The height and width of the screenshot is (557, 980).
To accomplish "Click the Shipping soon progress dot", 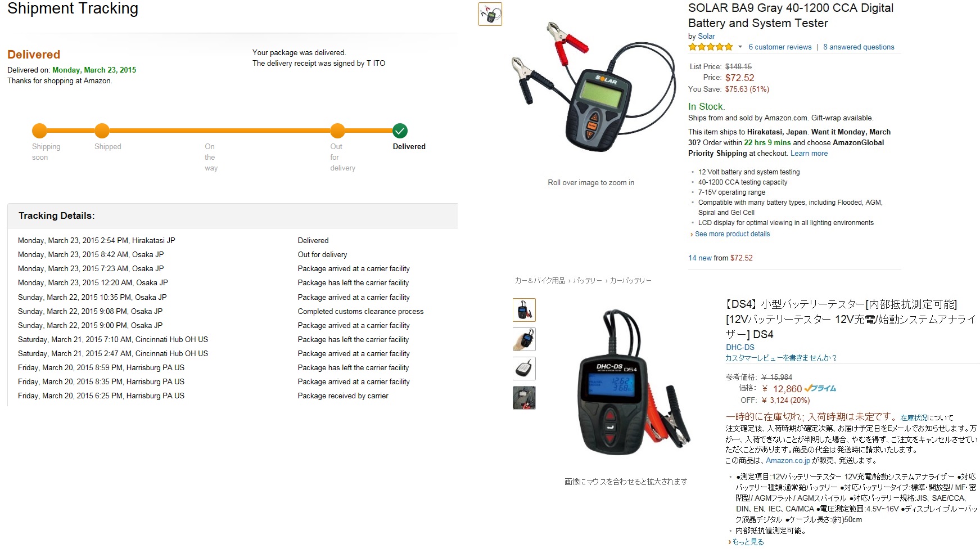I will tap(39, 131).
